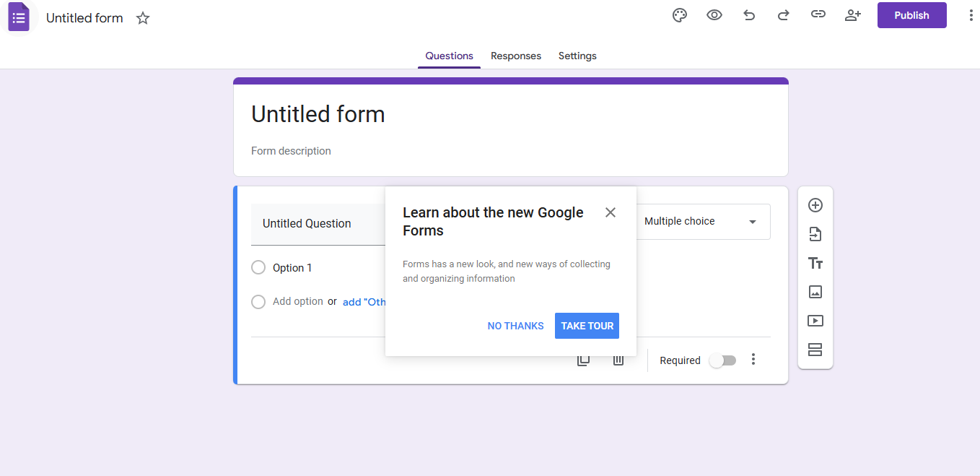Click the Untitled Question text field
Image resolution: width=980 pixels, height=476 pixels.
coord(307,224)
